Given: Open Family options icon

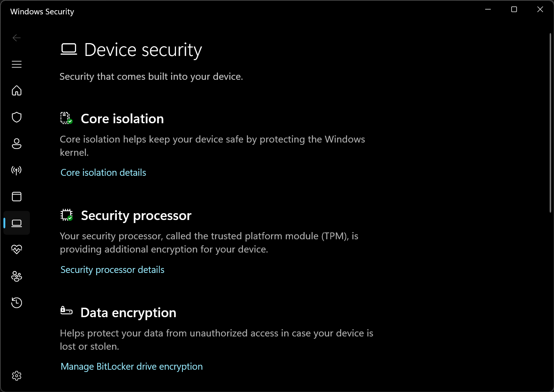Looking at the screenshot, I should point(17,276).
